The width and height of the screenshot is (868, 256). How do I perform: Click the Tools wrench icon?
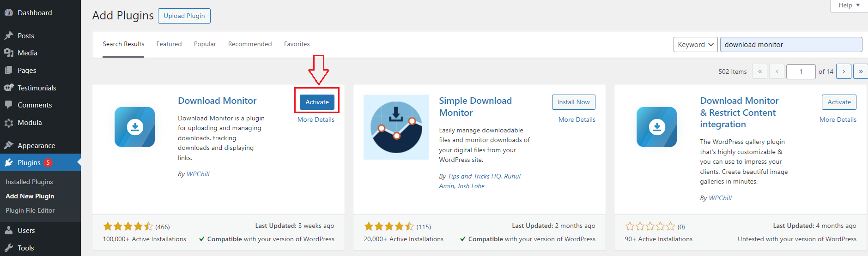pyautogui.click(x=8, y=248)
